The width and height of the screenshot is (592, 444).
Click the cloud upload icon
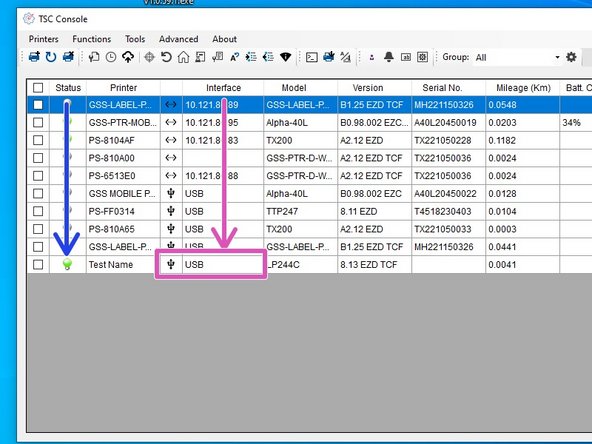coord(128,57)
